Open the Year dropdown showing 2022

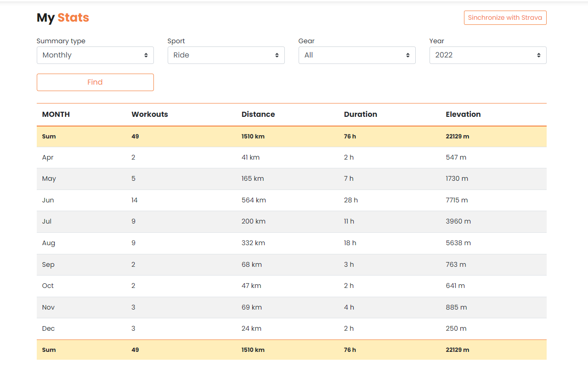[x=488, y=55]
